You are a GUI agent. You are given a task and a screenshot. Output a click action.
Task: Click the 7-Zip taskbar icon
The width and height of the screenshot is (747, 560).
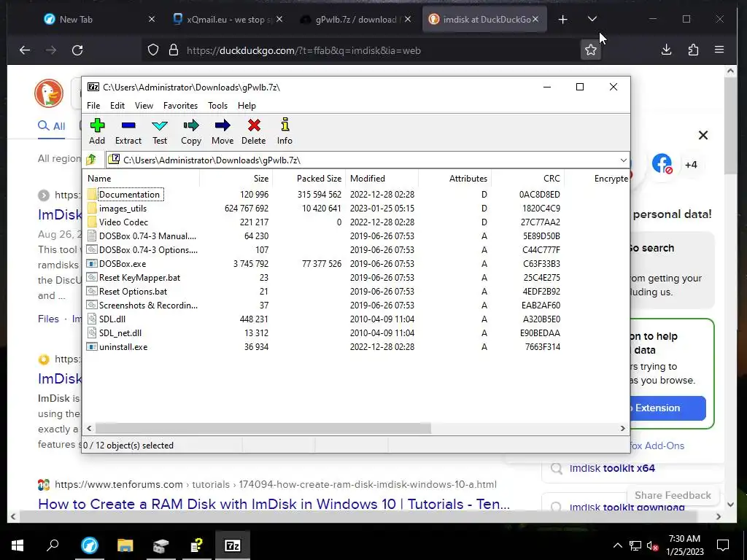(232, 545)
